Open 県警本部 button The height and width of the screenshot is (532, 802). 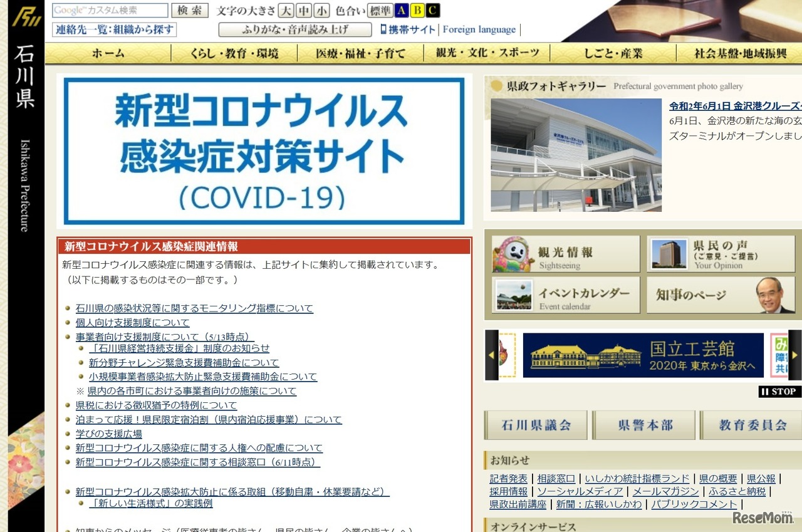tap(644, 425)
